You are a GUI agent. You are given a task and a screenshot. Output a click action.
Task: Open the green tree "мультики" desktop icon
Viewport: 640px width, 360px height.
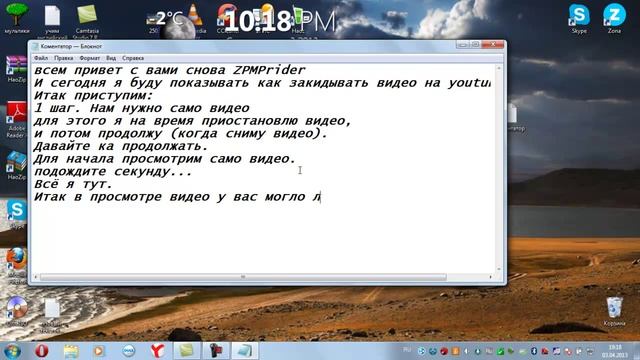17,18
